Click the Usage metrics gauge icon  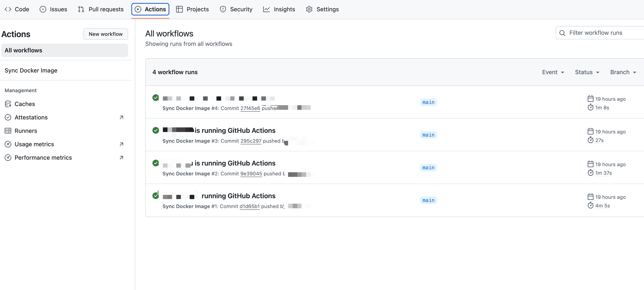[8, 144]
